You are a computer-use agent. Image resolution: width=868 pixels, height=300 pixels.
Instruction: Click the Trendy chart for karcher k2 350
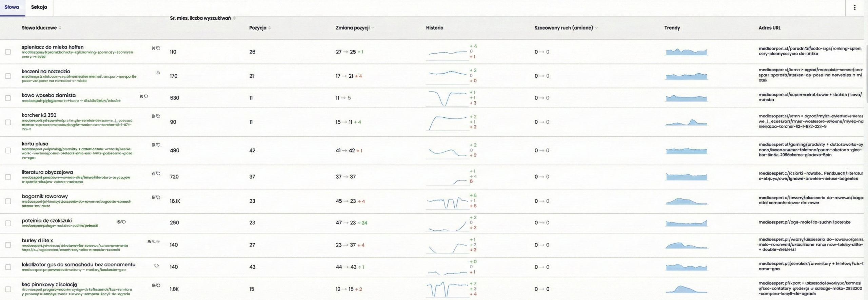pyautogui.click(x=686, y=122)
